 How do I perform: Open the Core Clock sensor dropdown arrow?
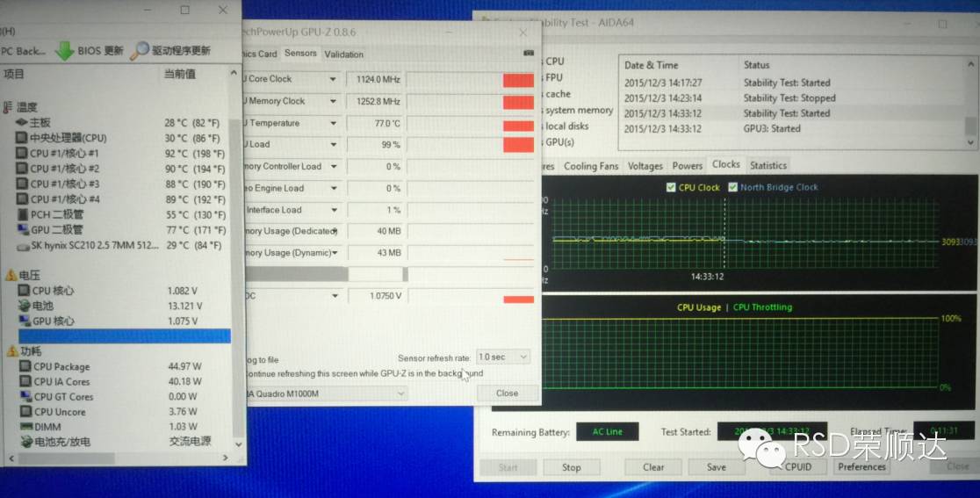[333, 79]
